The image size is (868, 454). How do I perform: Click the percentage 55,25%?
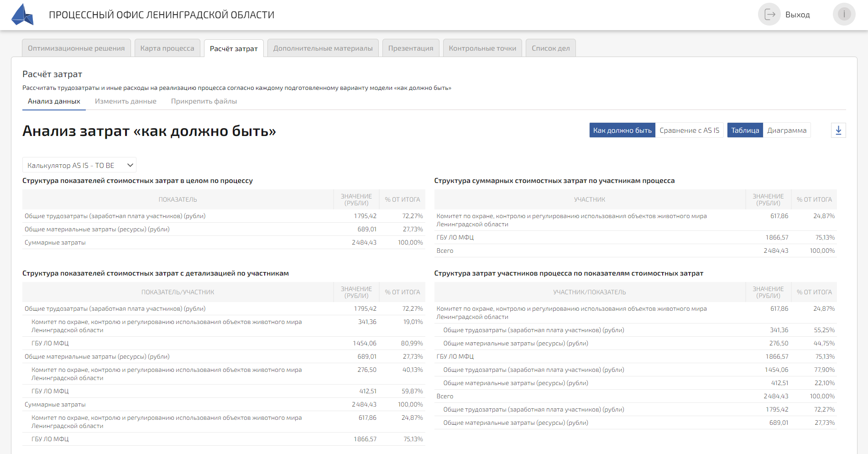coord(824,330)
